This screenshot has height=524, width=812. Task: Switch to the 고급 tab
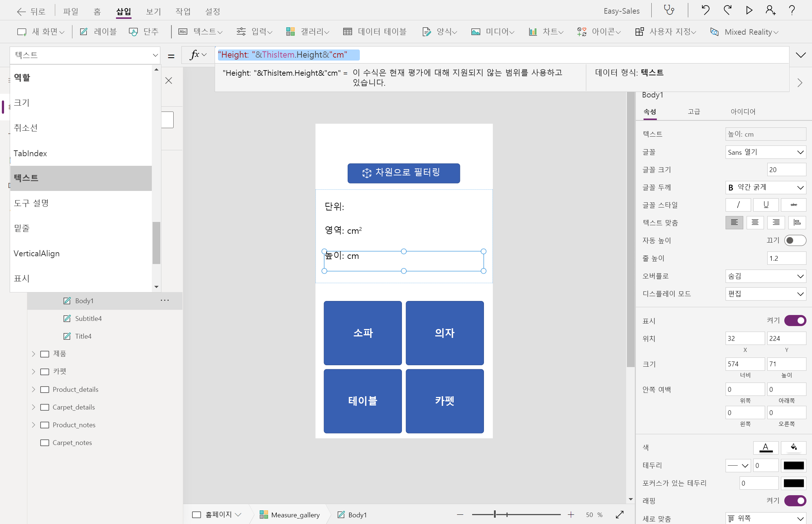pyautogui.click(x=693, y=112)
